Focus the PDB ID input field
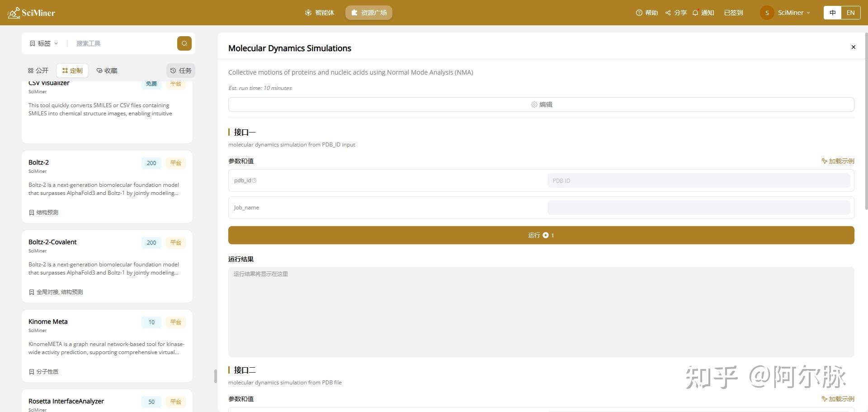 click(698, 180)
